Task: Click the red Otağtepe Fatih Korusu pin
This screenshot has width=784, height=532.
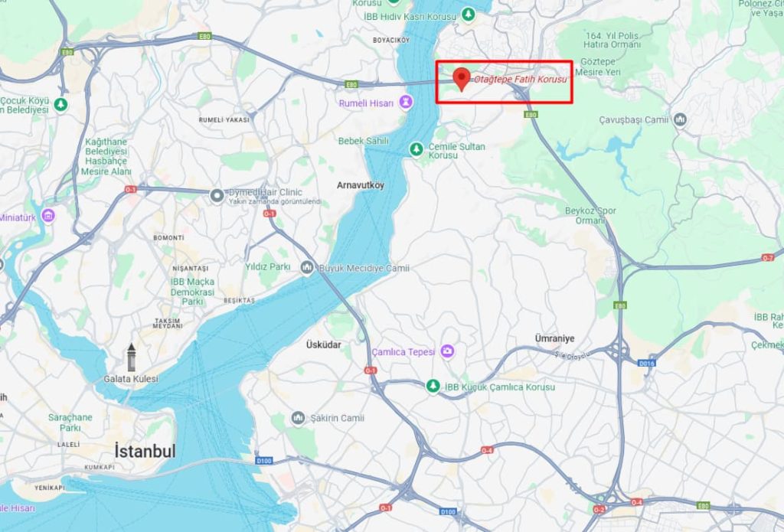Action: point(462,79)
